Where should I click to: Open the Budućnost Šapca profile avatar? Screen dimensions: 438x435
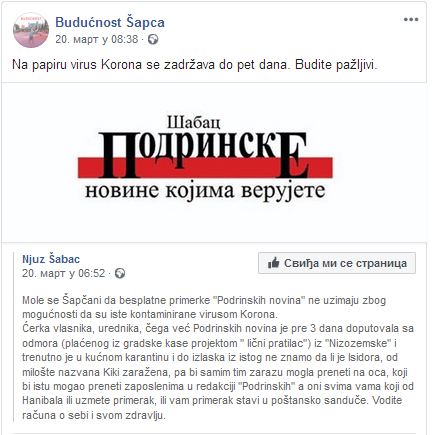tap(31, 30)
